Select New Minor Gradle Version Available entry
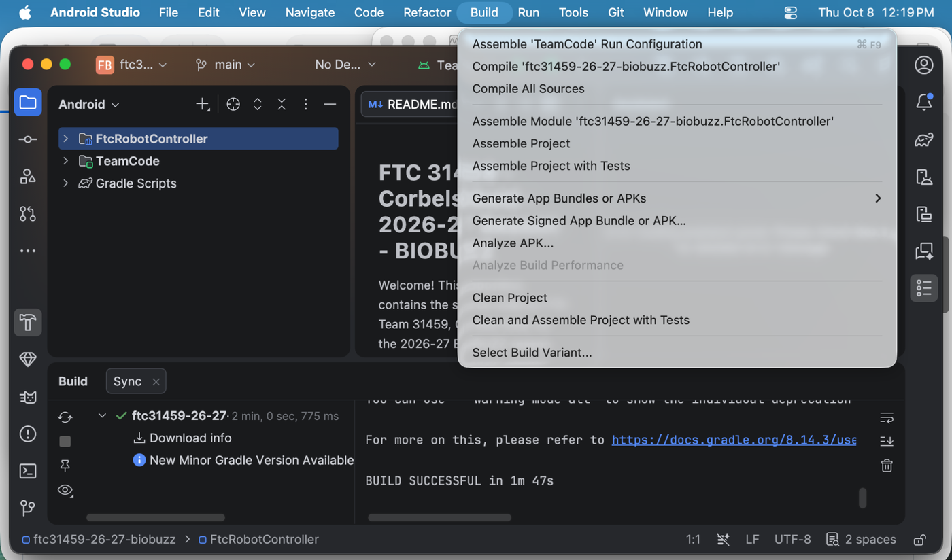The image size is (952, 560). (x=243, y=460)
